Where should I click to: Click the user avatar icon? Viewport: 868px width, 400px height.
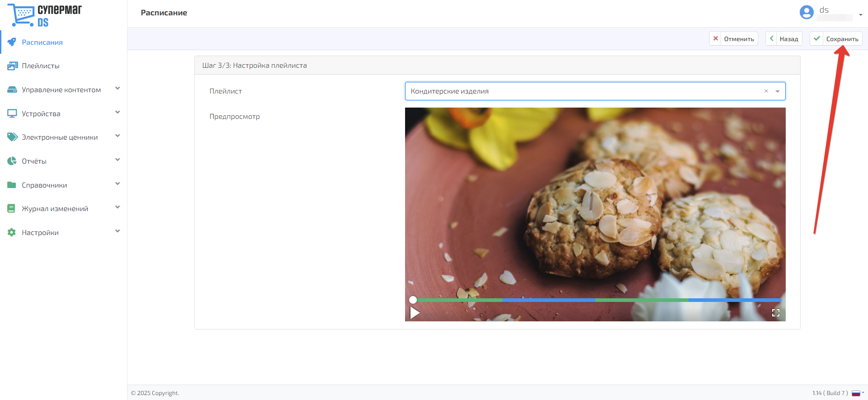click(x=807, y=12)
